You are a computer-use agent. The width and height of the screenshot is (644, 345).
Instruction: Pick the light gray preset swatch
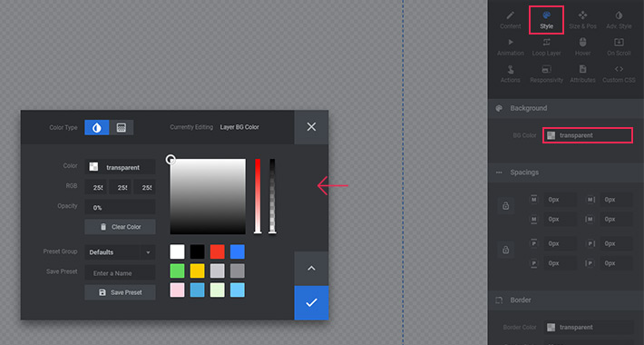click(218, 271)
